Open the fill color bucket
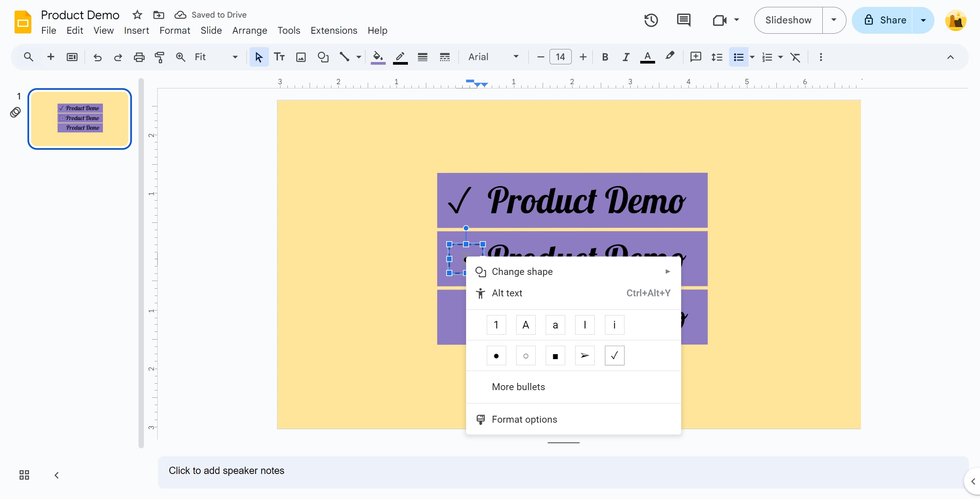Screen dimensions: 980x500 click(378, 57)
